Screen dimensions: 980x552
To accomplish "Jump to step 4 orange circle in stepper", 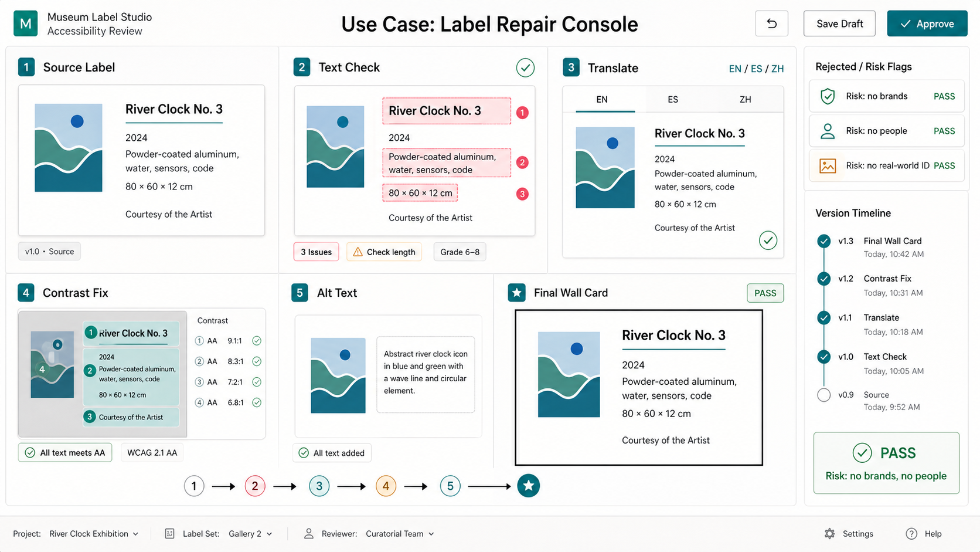I will tap(386, 486).
